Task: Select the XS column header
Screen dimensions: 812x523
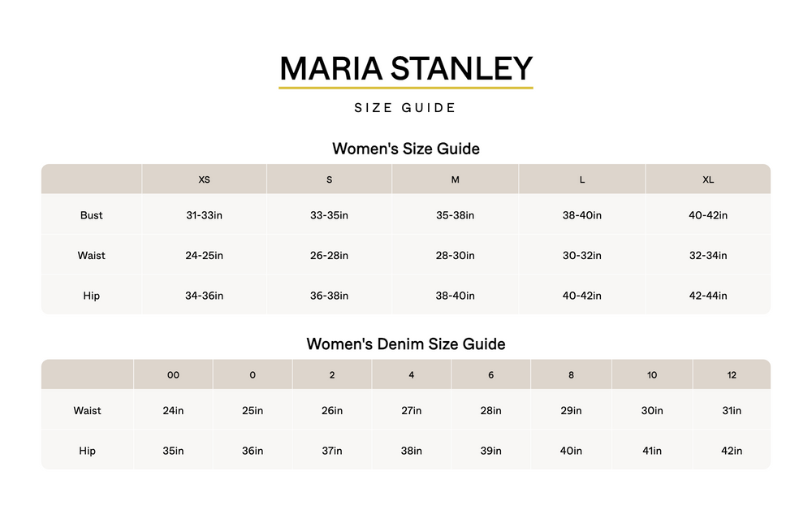Action: coord(204,179)
